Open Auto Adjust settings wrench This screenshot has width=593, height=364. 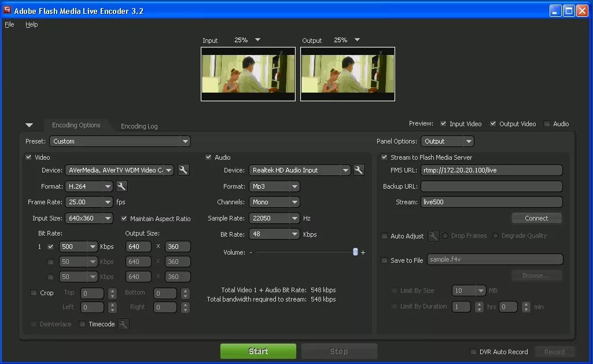click(433, 236)
